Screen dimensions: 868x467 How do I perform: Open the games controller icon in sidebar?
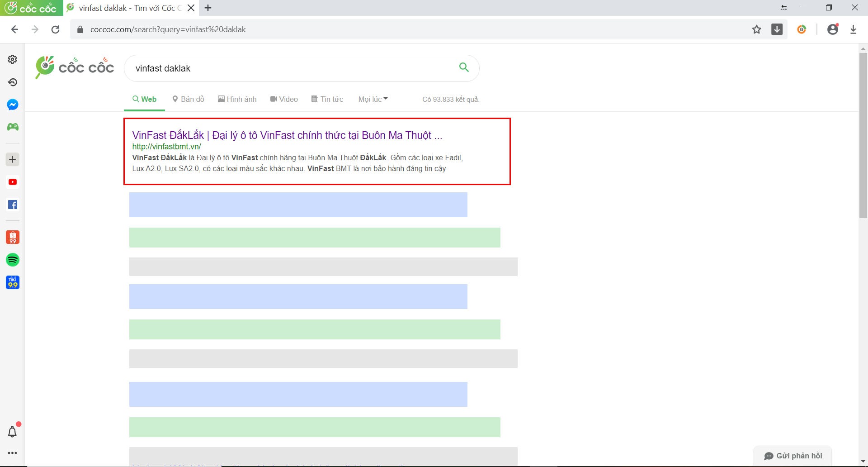pos(13,127)
